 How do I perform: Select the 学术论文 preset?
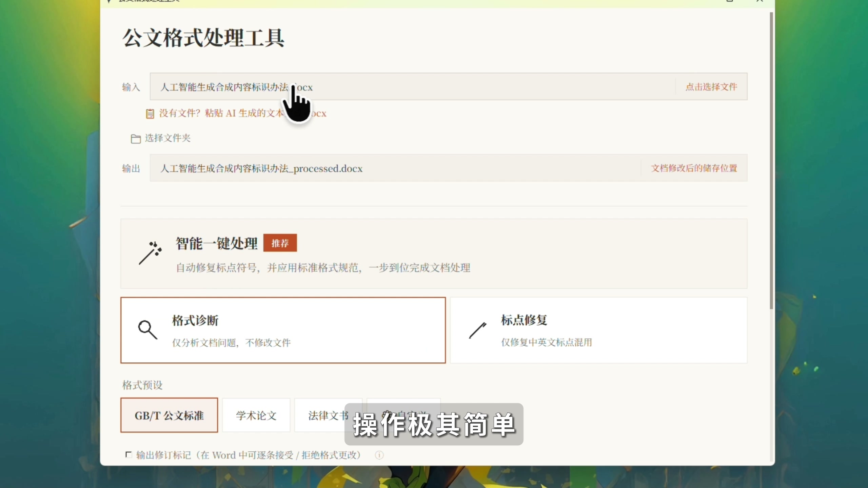[256, 415]
